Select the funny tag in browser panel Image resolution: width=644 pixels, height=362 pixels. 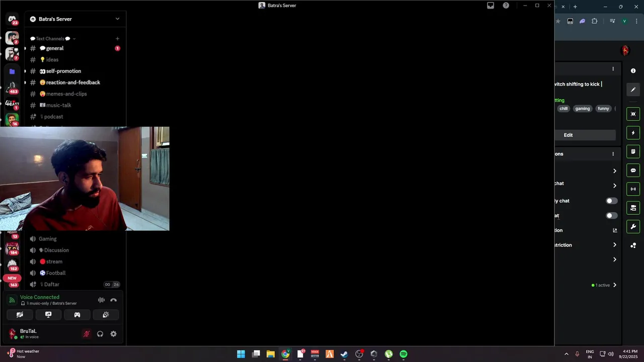tap(603, 109)
